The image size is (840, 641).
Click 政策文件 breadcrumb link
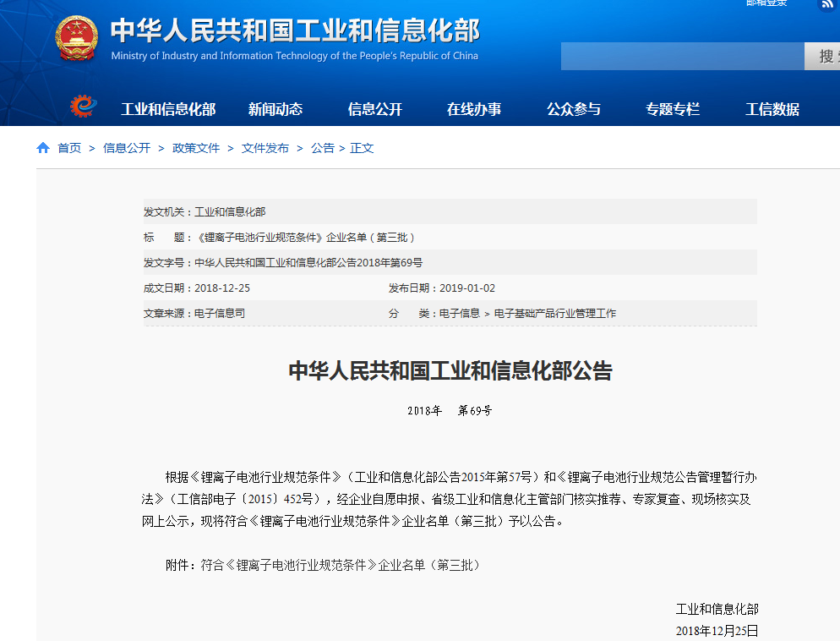196,148
